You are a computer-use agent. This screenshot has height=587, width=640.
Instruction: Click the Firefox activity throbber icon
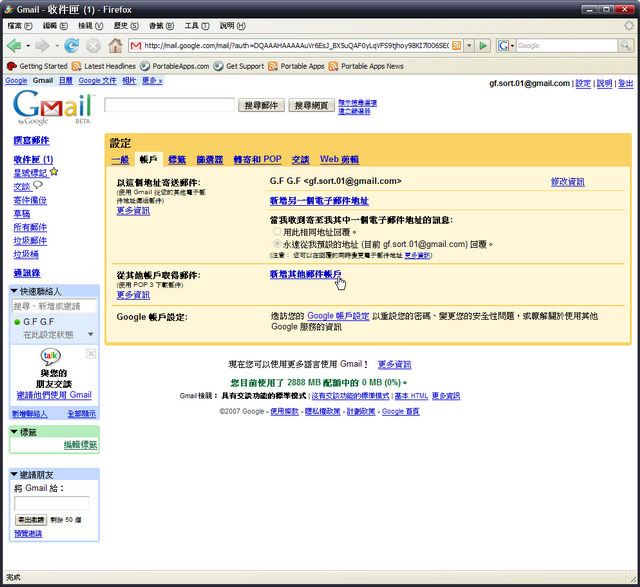coord(629,26)
